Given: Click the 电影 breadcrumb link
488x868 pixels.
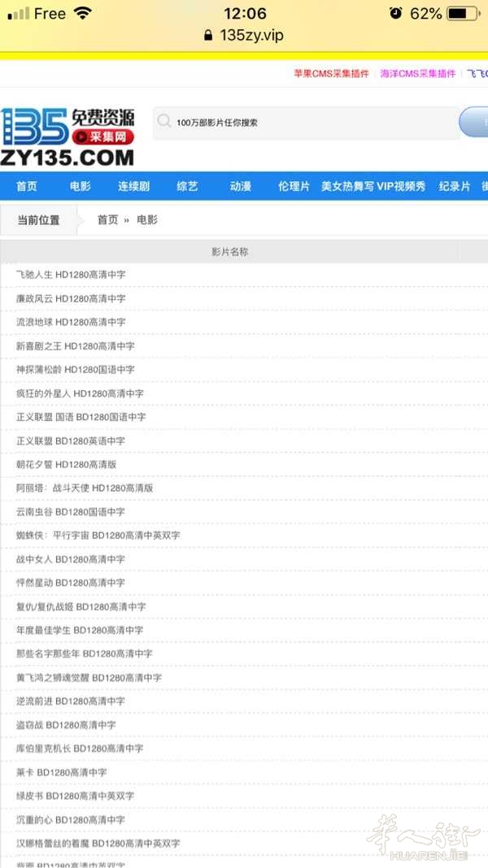Looking at the screenshot, I should tap(147, 219).
